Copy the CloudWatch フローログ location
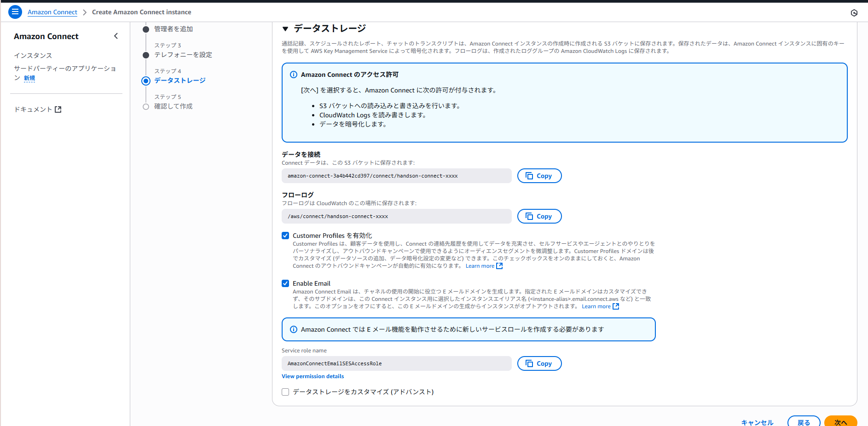Viewport: 868px width, 426px height. coord(539,216)
